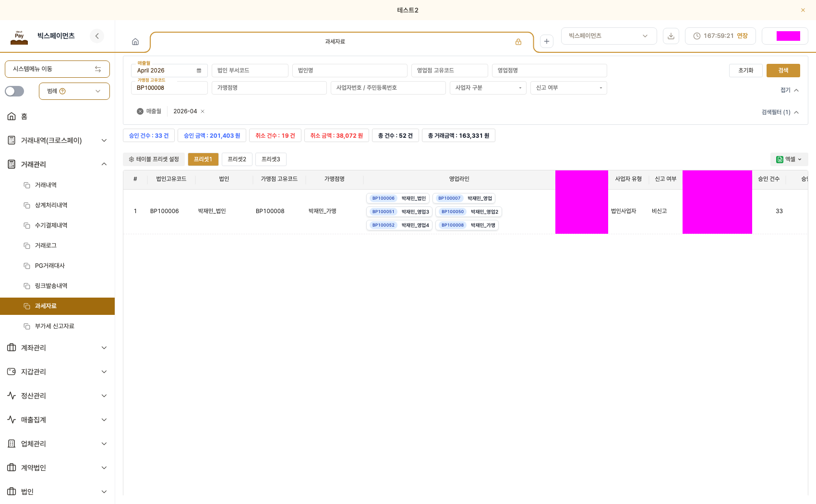
Task: Expand the 계좌관리 menu
Action: click(57, 348)
